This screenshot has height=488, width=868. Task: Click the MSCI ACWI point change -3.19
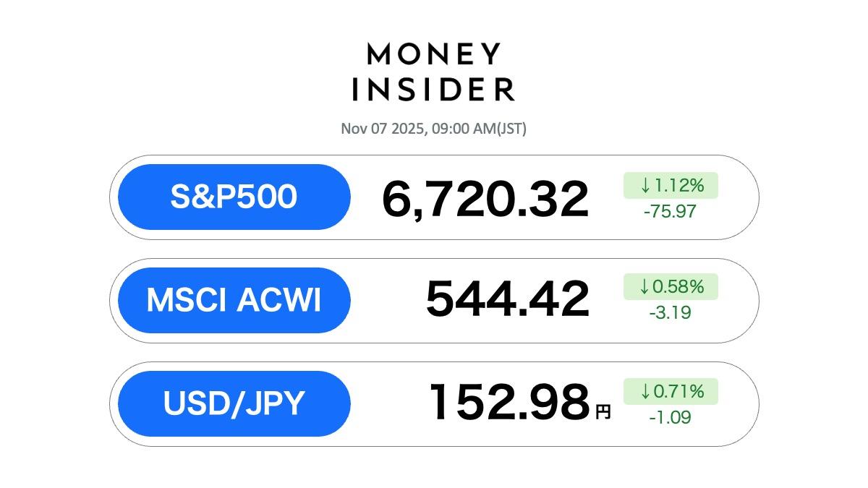point(669,313)
